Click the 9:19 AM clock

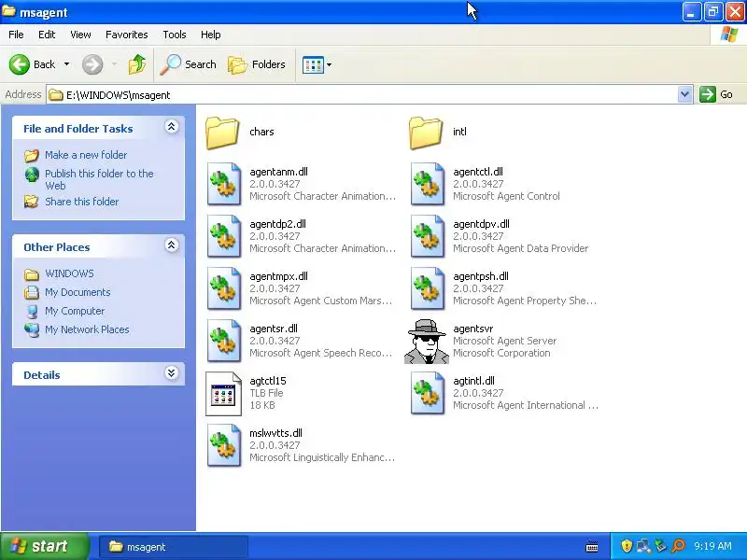coord(712,546)
